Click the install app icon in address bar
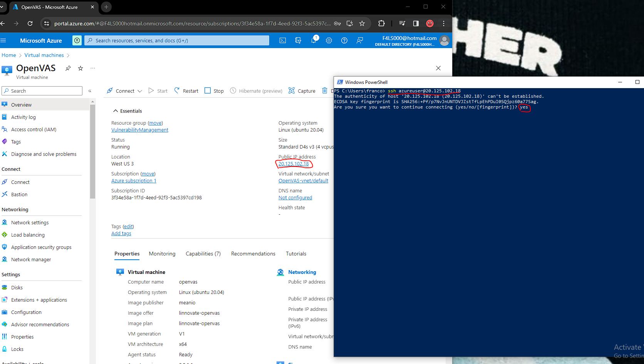 tap(350, 23)
